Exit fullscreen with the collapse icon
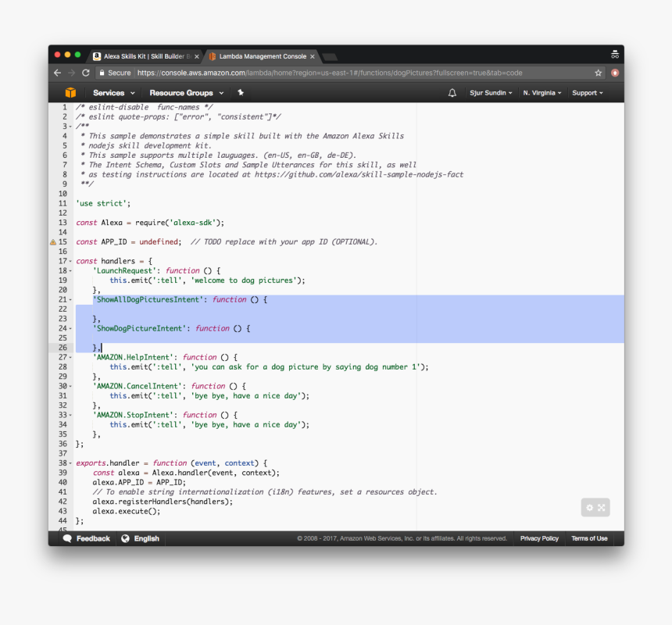Screen dimensions: 672x625 point(602,508)
